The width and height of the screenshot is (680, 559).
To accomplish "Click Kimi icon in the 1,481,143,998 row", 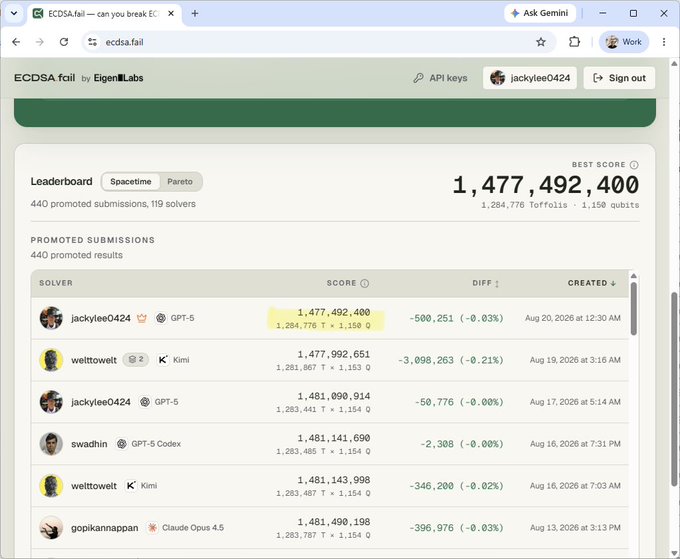I will 131,486.
